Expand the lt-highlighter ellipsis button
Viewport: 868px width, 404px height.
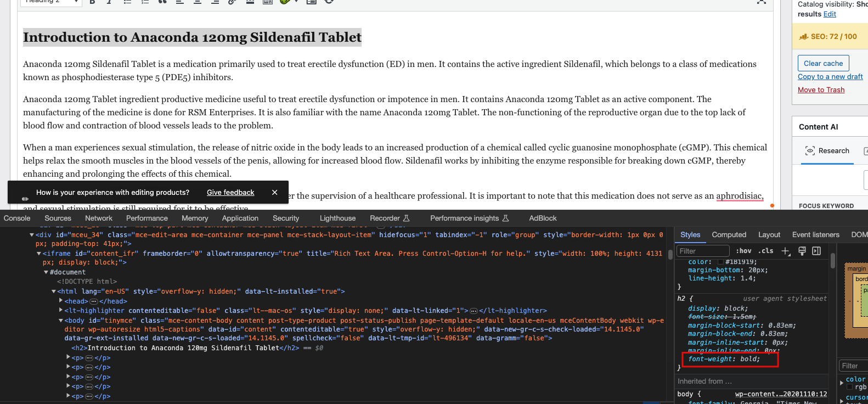(x=474, y=311)
